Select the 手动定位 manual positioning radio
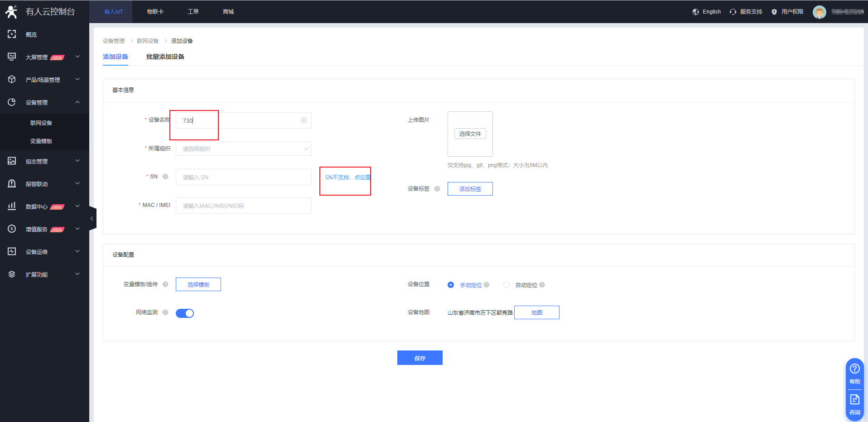Image resolution: width=868 pixels, height=422 pixels. pos(451,285)
